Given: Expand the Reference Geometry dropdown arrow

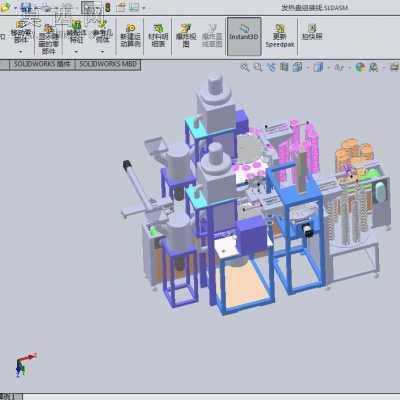Looking at the screenshot, I should (x=102, y=52).
